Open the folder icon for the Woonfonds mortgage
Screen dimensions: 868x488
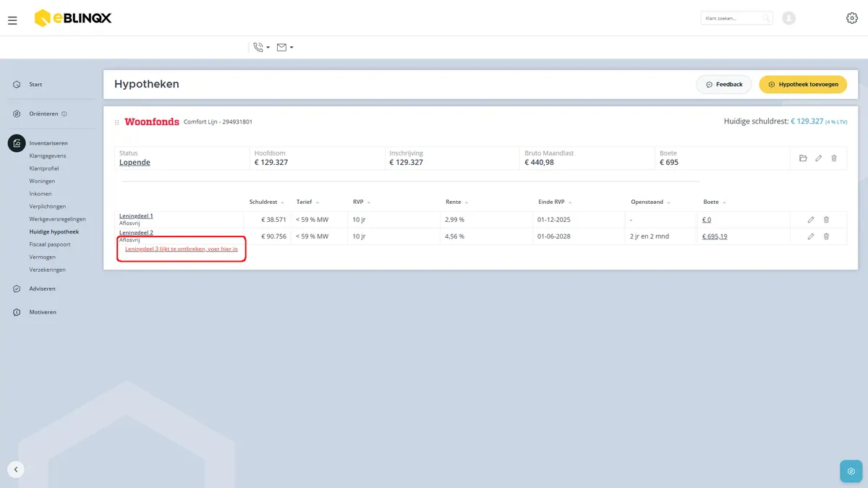pos(803,158)
